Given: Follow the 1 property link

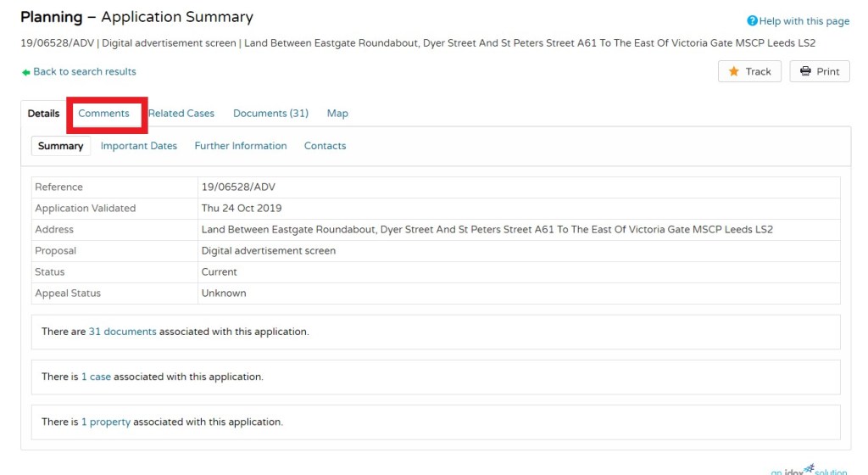Looking at the screenshot, I should click(x=106, y=422).
